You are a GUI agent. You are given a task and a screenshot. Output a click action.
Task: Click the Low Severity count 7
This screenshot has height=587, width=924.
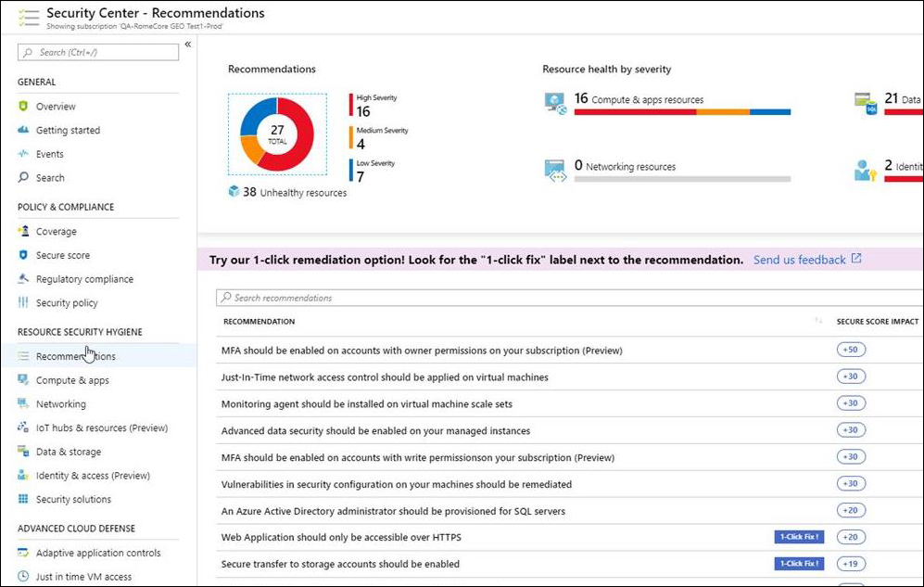click(360, 177)
